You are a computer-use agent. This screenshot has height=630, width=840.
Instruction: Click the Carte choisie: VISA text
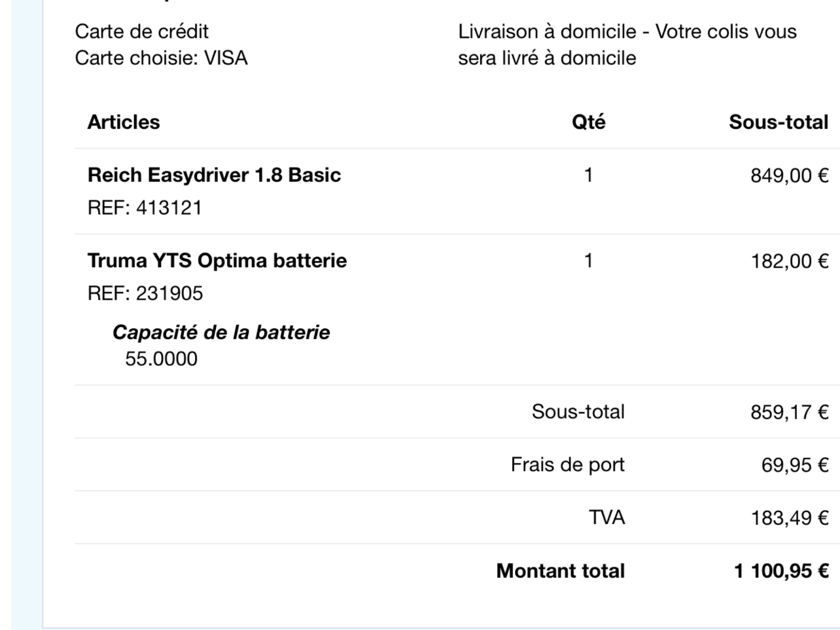click(162, 58)
